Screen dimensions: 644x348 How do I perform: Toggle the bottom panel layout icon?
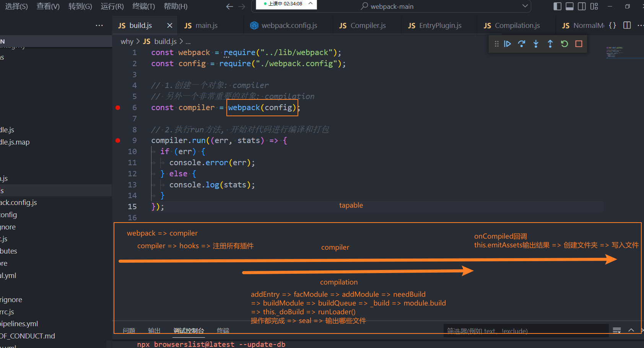pyautogui.click(x=569, y=6)
